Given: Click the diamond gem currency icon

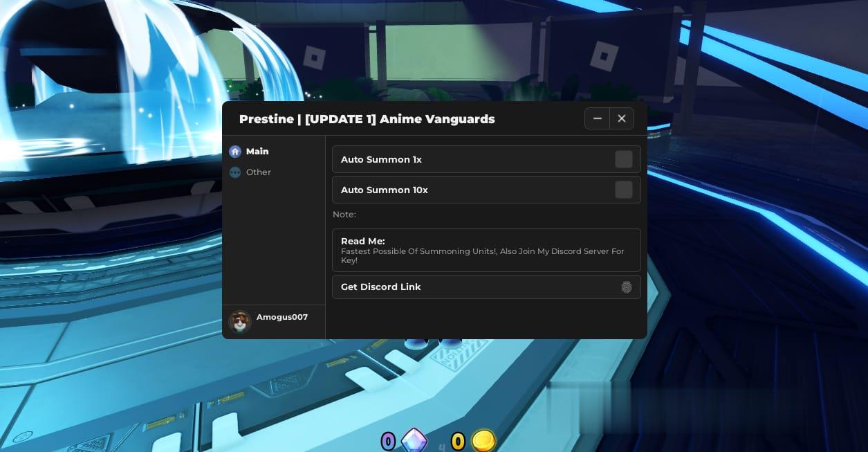Looking at the screenshot, I should 414,440.
